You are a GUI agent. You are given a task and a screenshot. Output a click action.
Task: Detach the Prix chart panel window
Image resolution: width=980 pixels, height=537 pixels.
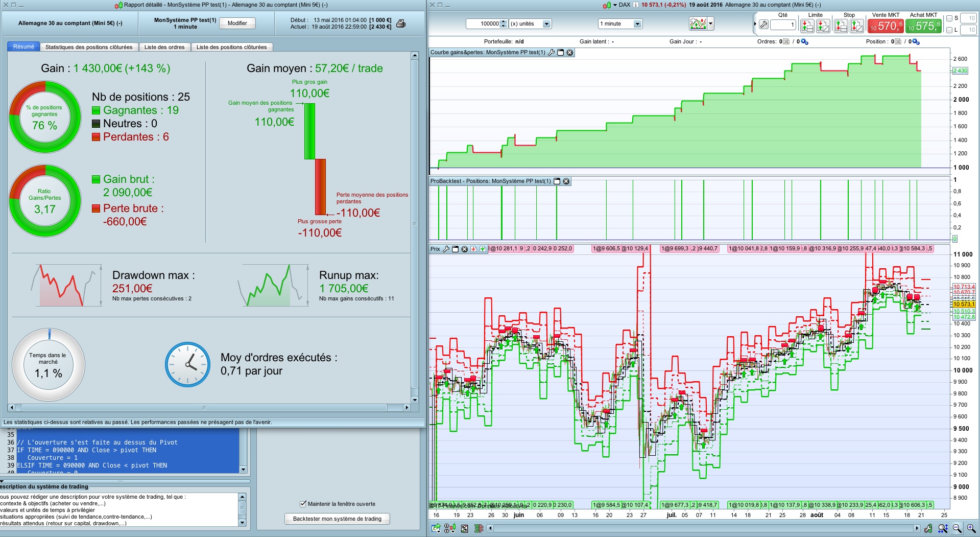(x=455, y=249)
